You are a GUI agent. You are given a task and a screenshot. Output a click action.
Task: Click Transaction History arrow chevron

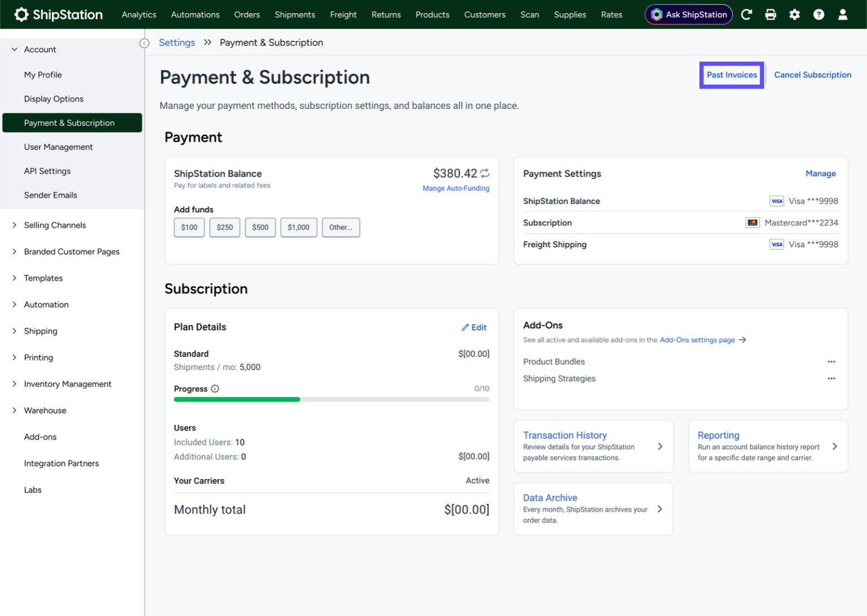[x=660, y=446]
